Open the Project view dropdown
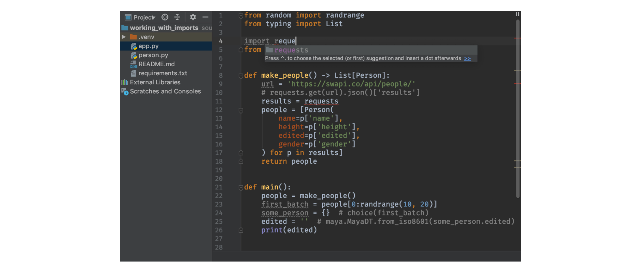The image size is (644, 279). point(144,17)
